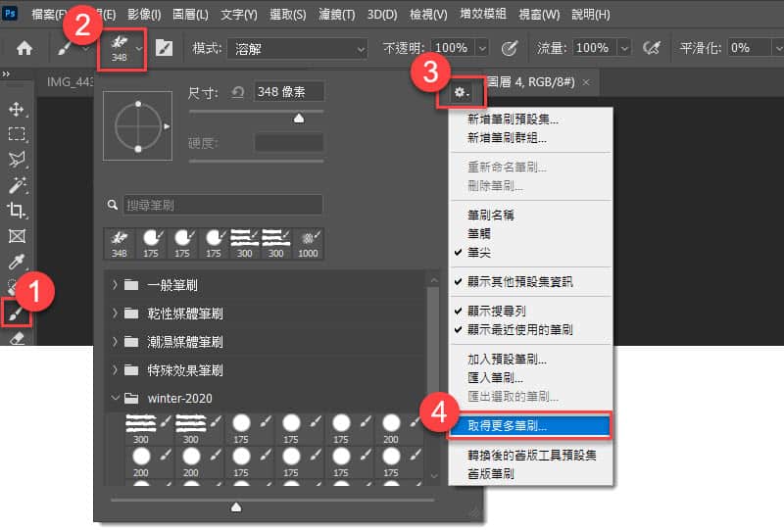This screenshot has height=532, width=784.
Task: Pick the recent 1000 brush tip
Action: click(x=308, y=244)
